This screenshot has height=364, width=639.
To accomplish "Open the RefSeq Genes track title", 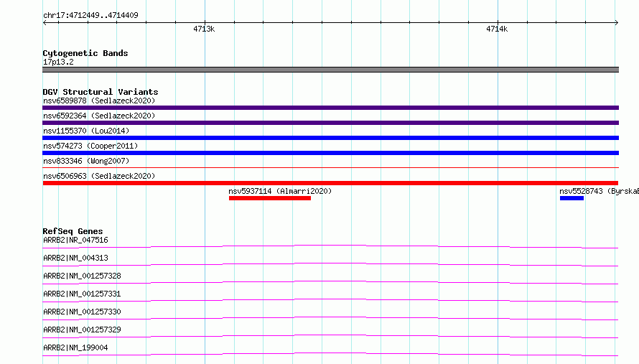I will 73,231.
